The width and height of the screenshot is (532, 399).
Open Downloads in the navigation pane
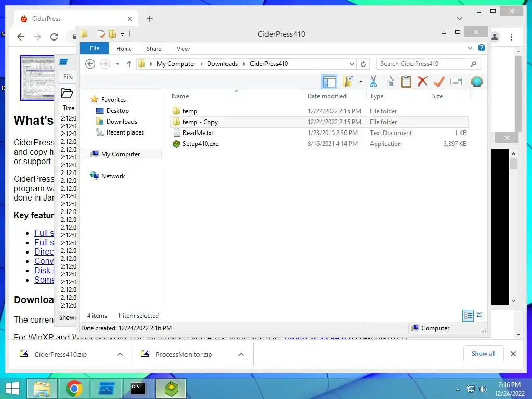click(122, 122)
